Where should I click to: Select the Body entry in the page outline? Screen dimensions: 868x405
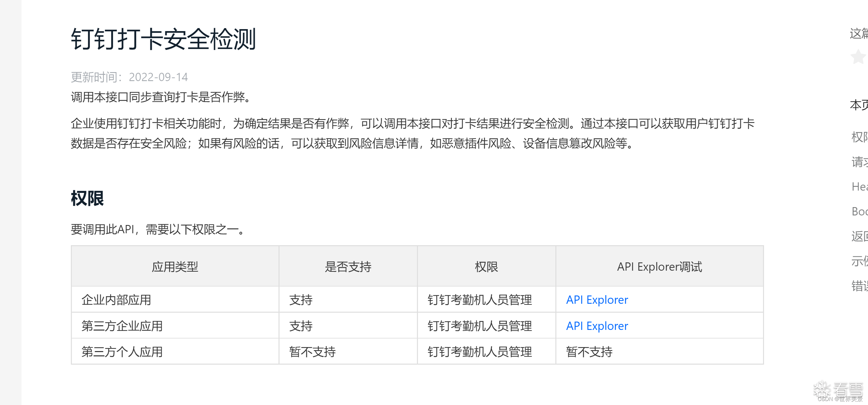(x=859, y=211)
